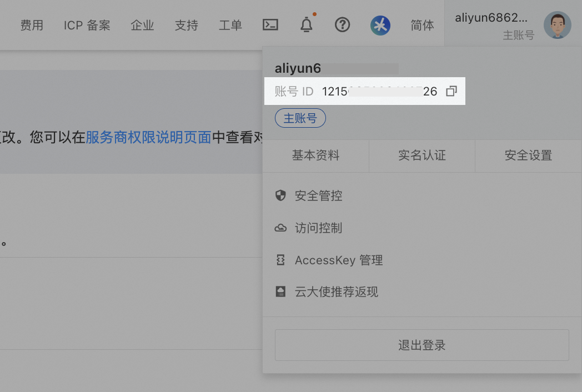Open the 服务商权限说明页面 link
Screen dimensions: 582x392
(x=148, y=137)
